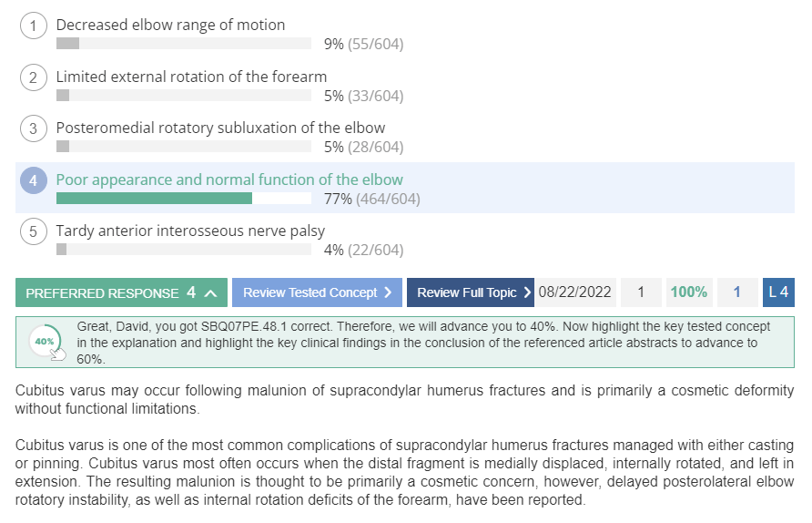Click 'Tardy anterior interosseous nerve palsy' option
This screenshot has height=523, width=812.
190,231
